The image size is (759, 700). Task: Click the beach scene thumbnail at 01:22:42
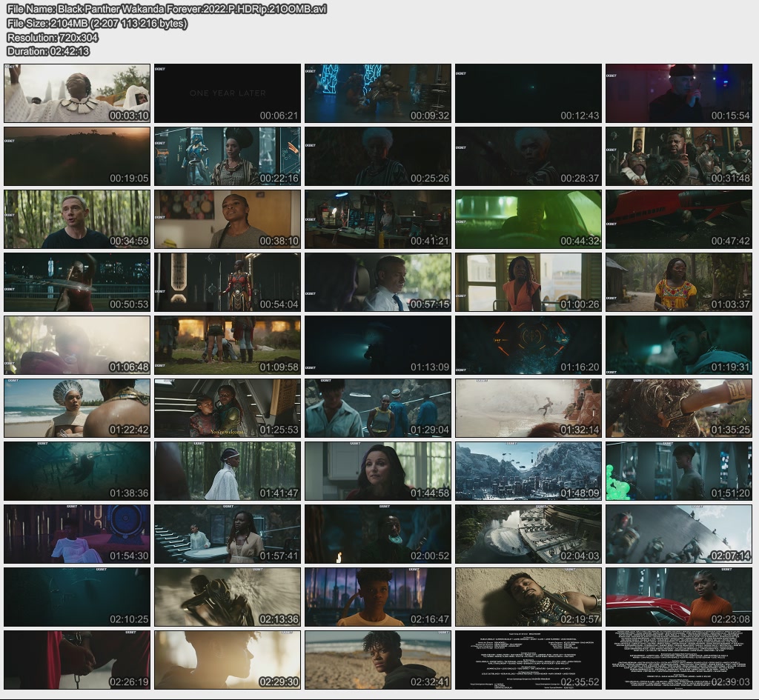77,408
